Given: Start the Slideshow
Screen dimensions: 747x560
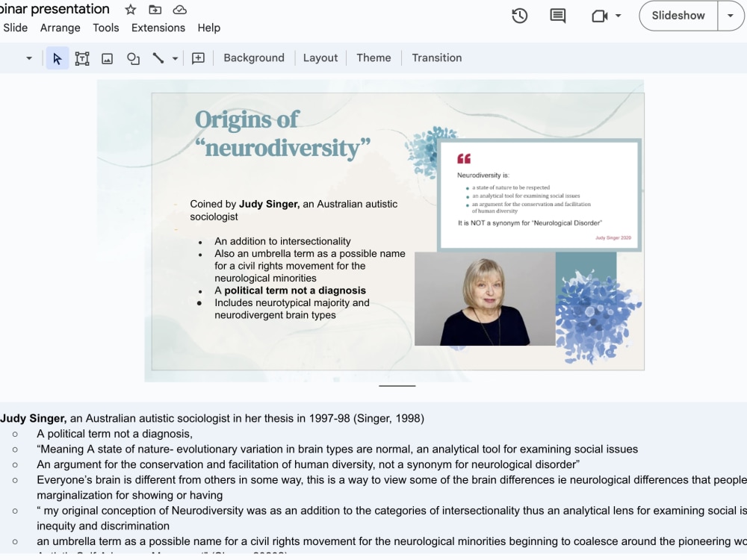Looking at the screenshot, I should (x=677, y=15).
